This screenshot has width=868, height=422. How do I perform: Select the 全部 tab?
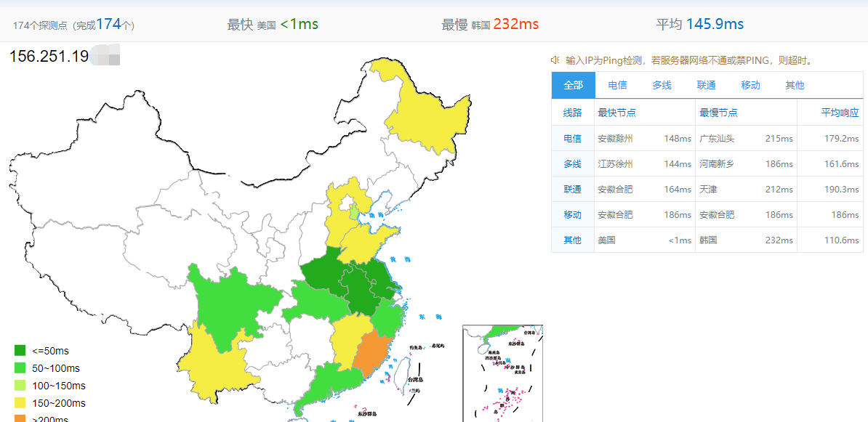click(574, 85)
